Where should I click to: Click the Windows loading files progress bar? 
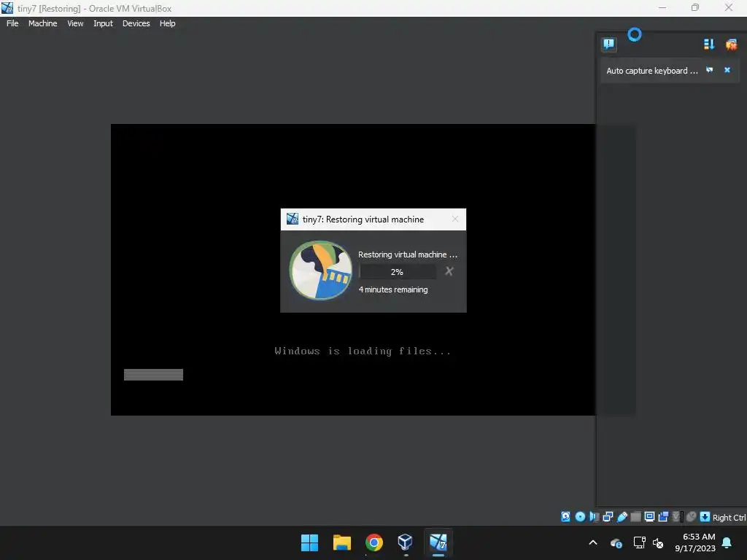pos(153,375)
